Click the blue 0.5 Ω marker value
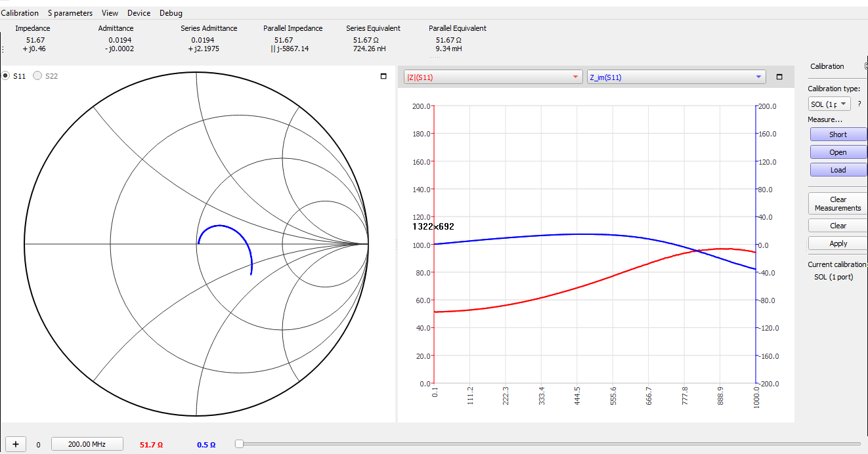 (206, 445)
